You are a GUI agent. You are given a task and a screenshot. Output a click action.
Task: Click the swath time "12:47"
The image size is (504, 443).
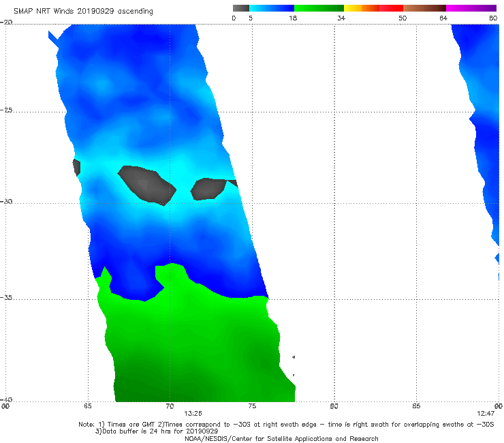(x=486, y=414)
